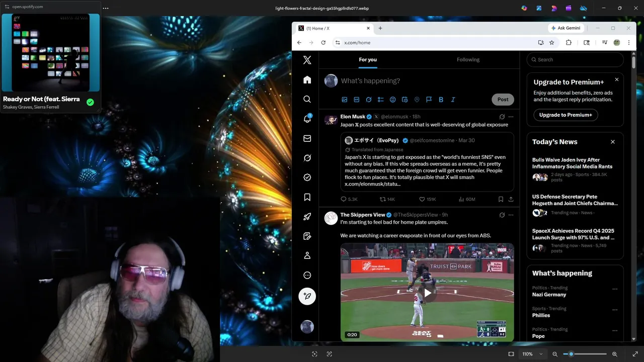Click the X search field

point(575,59)
